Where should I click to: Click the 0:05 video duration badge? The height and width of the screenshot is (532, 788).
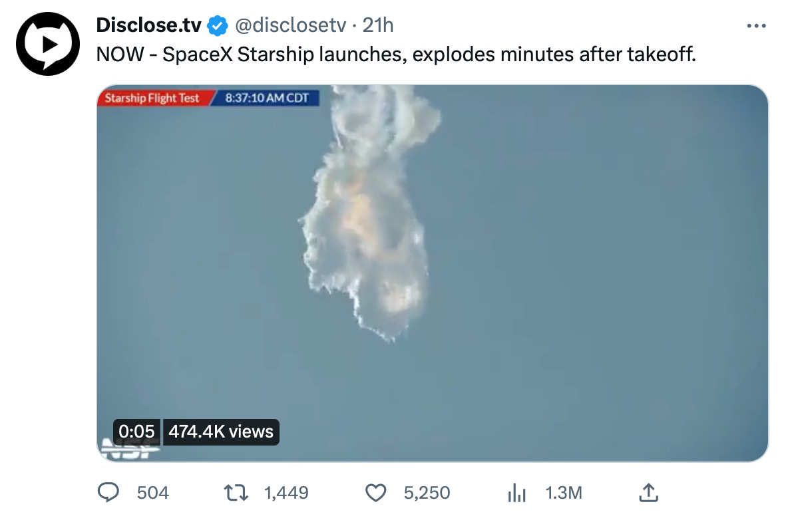pos(136,432)
